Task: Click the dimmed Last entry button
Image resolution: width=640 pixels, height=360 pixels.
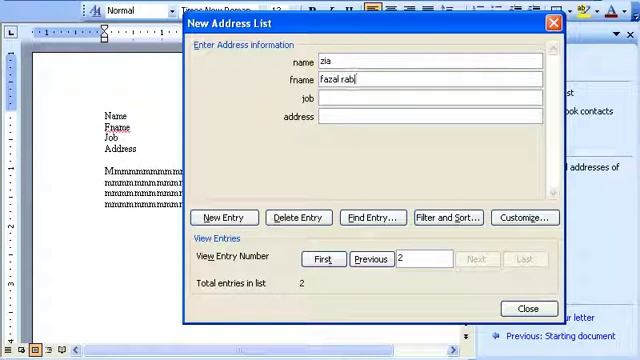Action: pos(525,259)
